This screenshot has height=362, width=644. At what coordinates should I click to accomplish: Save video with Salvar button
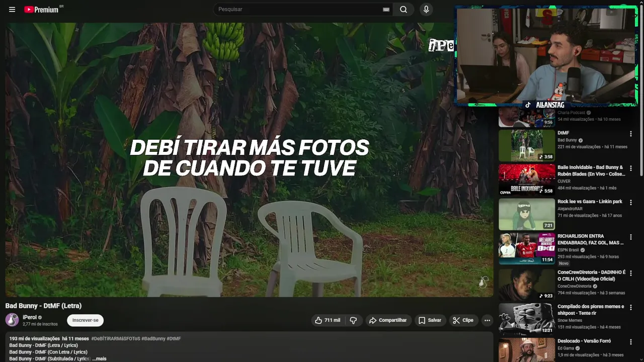(430, 320)
